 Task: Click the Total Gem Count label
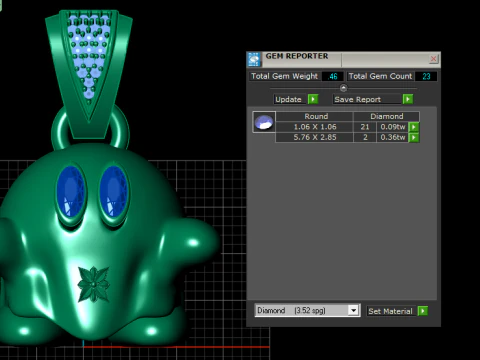380,76
